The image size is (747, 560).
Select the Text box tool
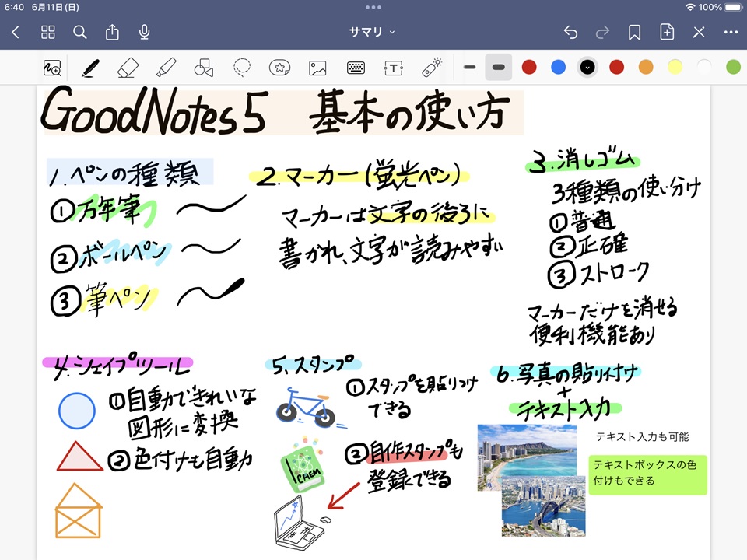click(394, 68)
